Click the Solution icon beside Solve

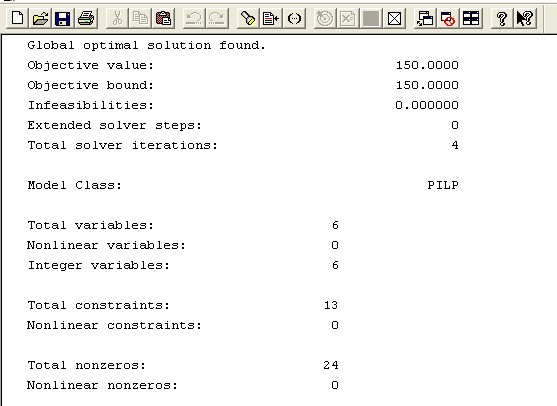[x=347, y=18]
